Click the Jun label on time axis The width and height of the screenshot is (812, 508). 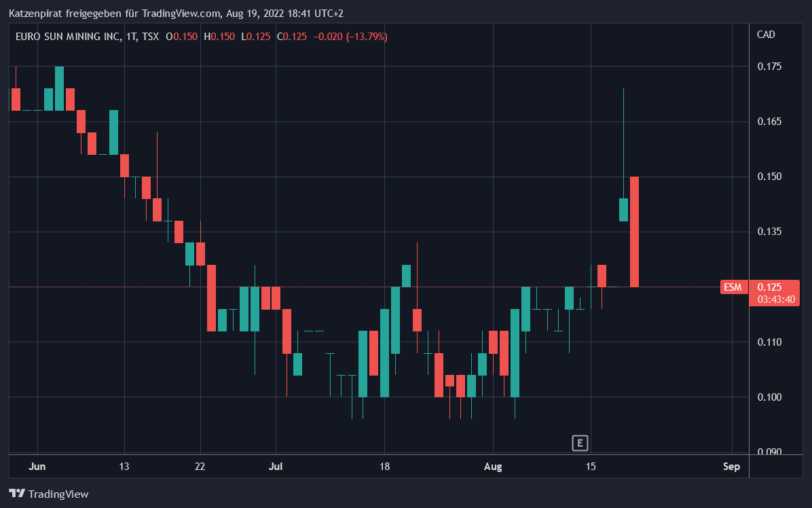pos(37,467)
